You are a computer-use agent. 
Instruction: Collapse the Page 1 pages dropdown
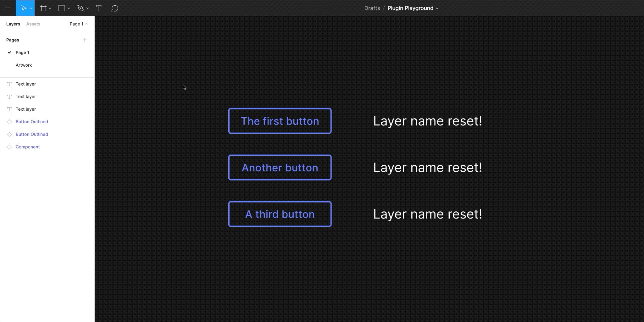[x=79, y=24]
